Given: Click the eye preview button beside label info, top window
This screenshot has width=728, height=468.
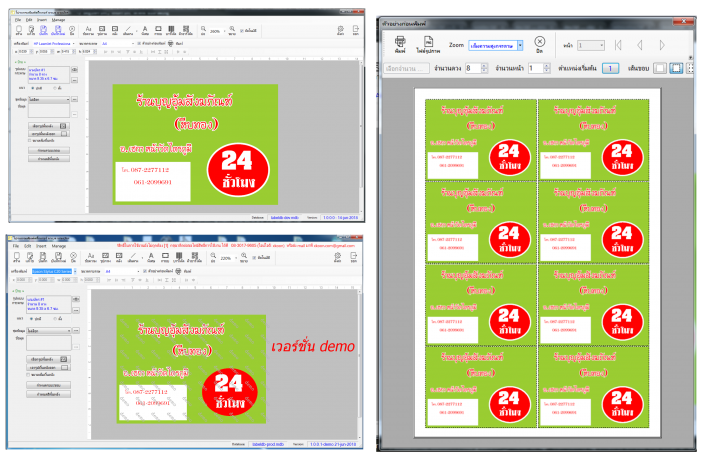Looking at the screenshot, I should [x=74, y=70].
